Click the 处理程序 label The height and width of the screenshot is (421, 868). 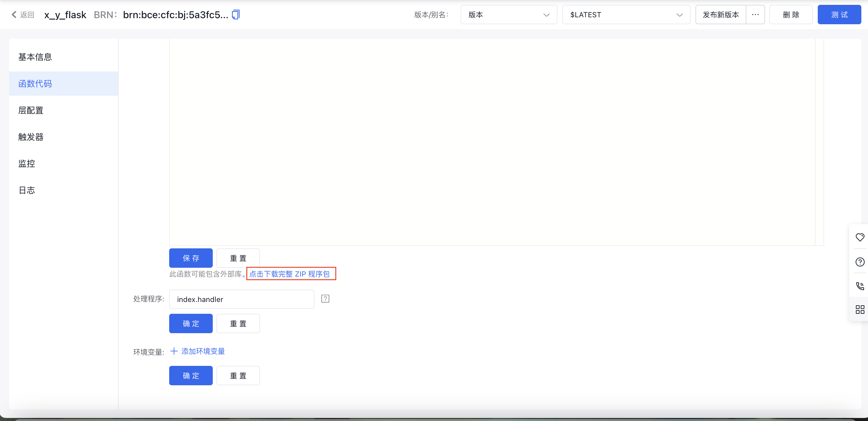[149, 299]
